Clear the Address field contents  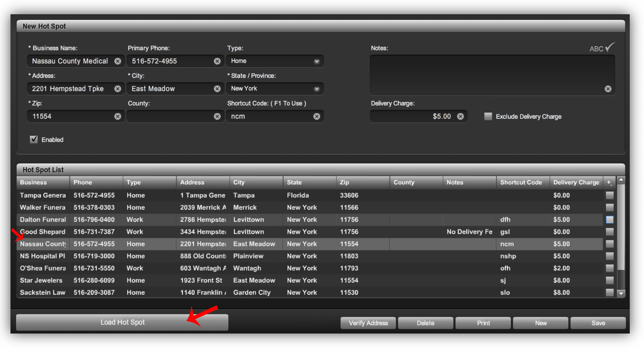point(118,89)
